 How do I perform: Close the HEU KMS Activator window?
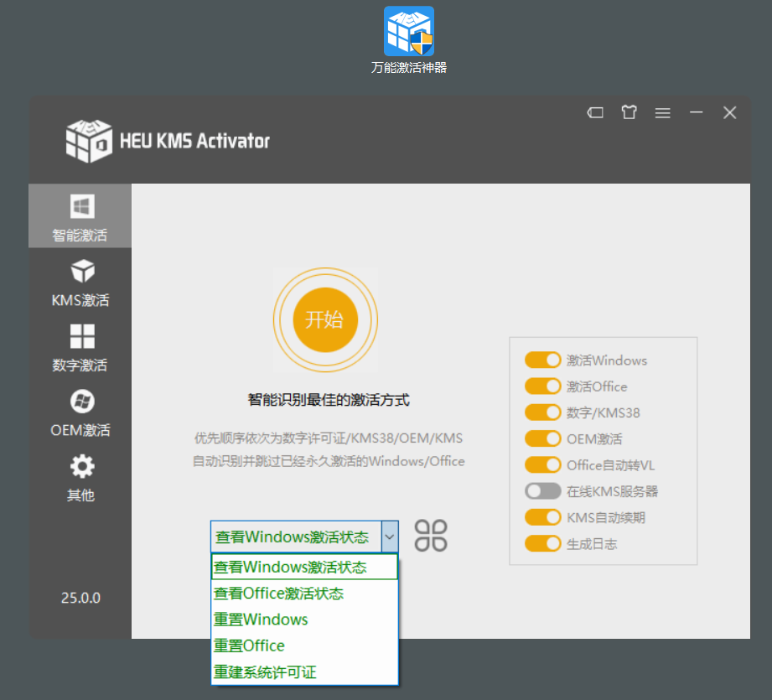coord(729,112)
